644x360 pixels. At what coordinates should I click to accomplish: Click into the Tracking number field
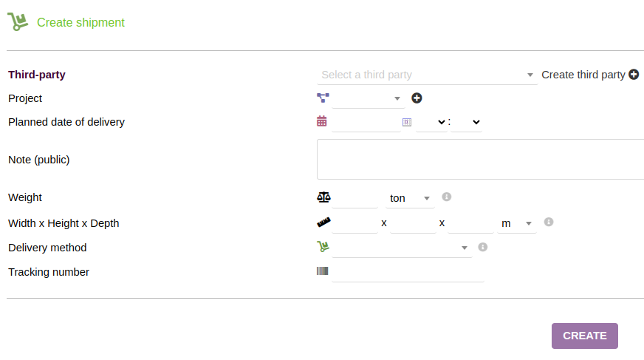(x=408, y=273)
